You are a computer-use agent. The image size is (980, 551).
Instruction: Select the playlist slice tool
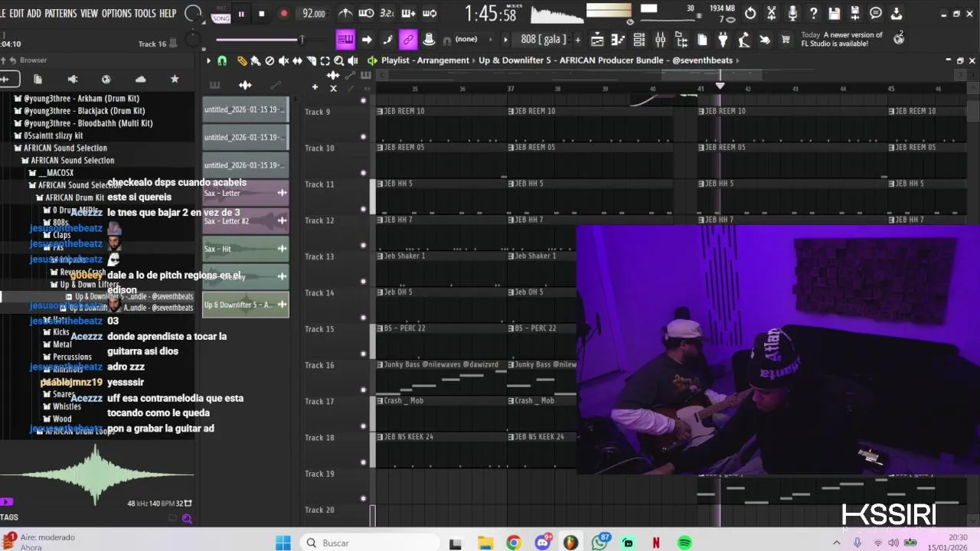click(x=311, y=60)
